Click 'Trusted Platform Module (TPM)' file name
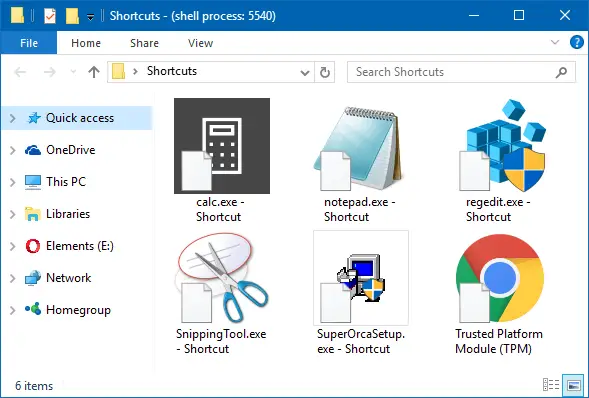Screen dimensions: 589x398 point(499,341)
